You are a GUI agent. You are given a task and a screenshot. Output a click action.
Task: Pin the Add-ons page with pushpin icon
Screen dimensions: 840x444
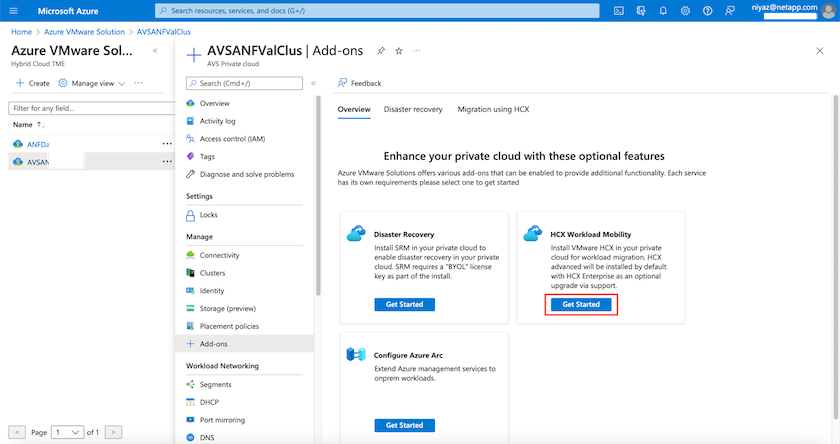(x=381, y=51)
